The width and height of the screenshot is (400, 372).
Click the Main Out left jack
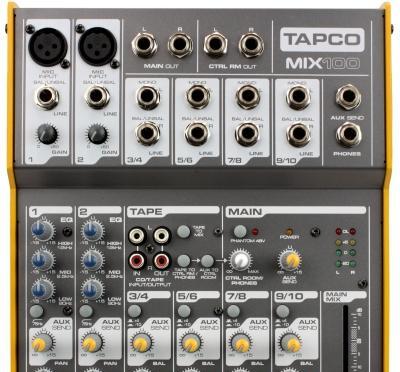coord(144,45)
